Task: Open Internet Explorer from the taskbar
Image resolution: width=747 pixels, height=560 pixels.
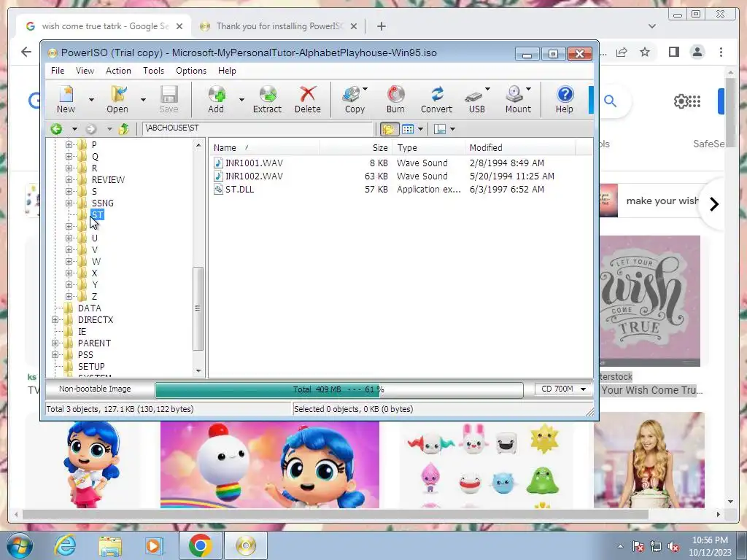Action: pos(64,545)
